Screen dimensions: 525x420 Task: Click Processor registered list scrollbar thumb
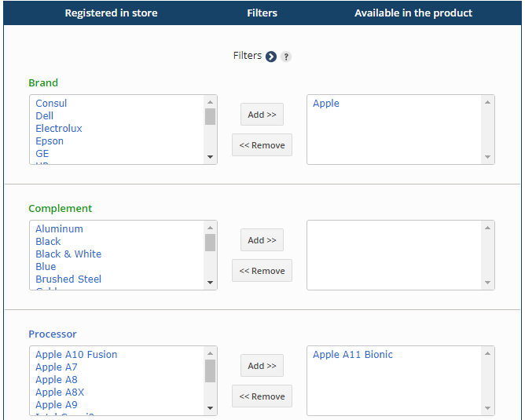(211, 371)
